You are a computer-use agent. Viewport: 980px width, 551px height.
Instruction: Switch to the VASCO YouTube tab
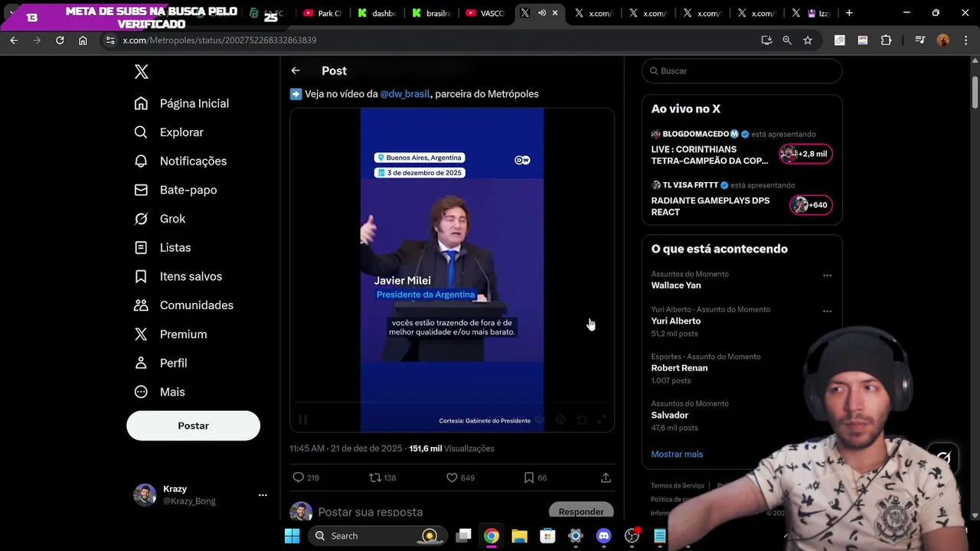pos(485,13)
